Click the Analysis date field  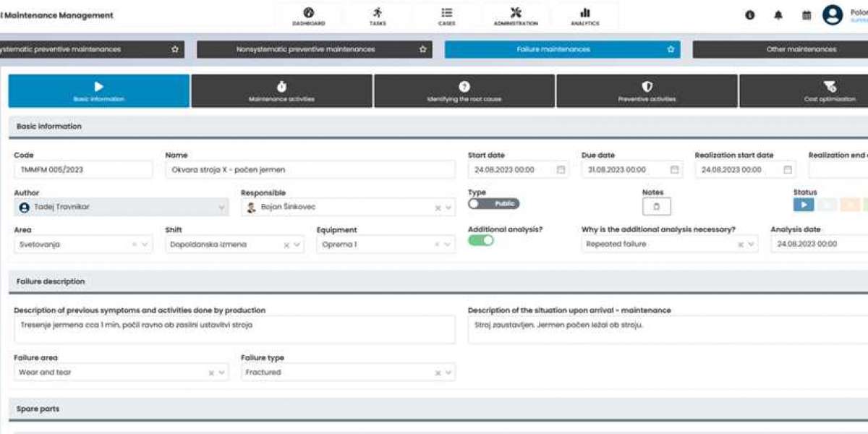[x=820, y=244]
